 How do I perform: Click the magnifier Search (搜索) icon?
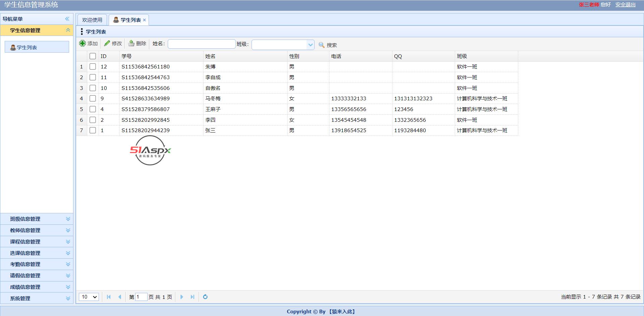tap(322, 45)
